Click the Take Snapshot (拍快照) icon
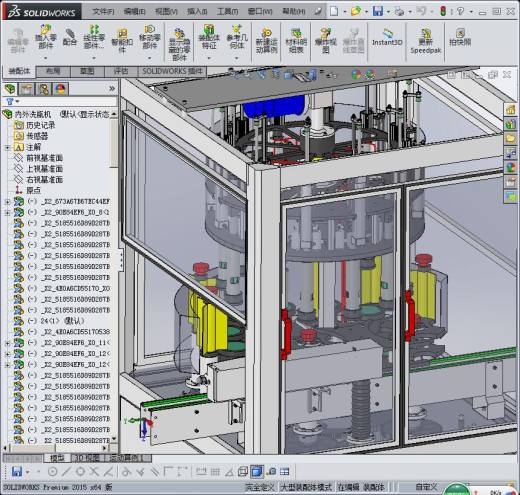 (x=460, y=37)
